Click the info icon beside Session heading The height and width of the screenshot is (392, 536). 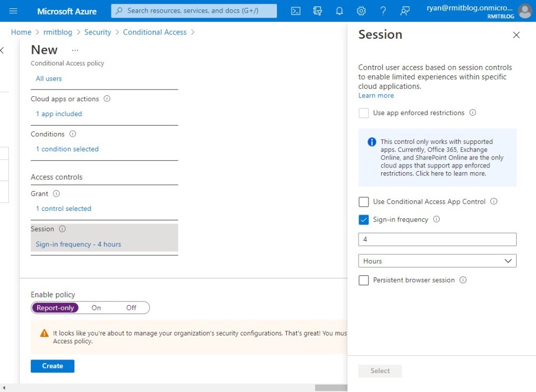coord(62,229)
